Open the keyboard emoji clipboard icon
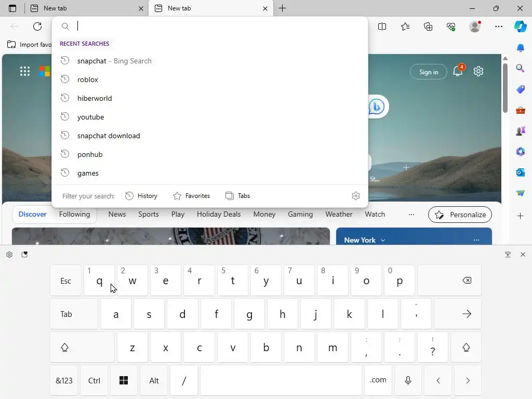The height and width of the screenshot is (399, 532). (x=24, y=255)
